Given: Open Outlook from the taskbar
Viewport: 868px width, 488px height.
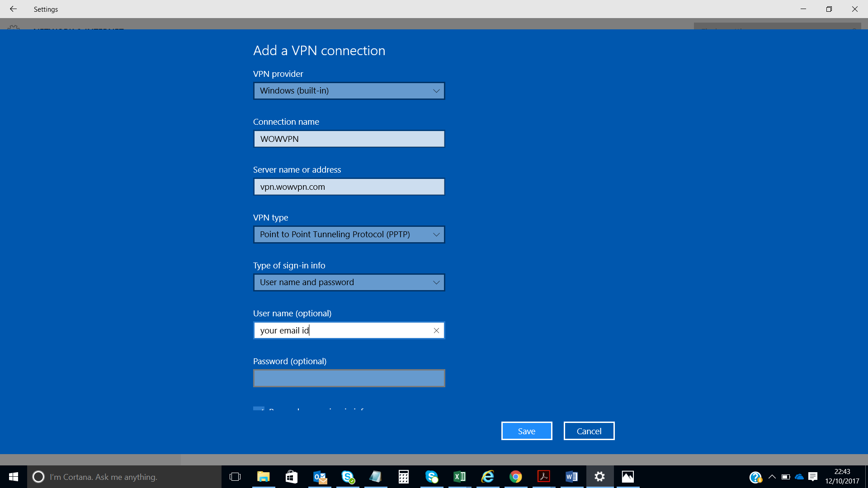Looking at the screenshot, I should [x=320, y=477].
